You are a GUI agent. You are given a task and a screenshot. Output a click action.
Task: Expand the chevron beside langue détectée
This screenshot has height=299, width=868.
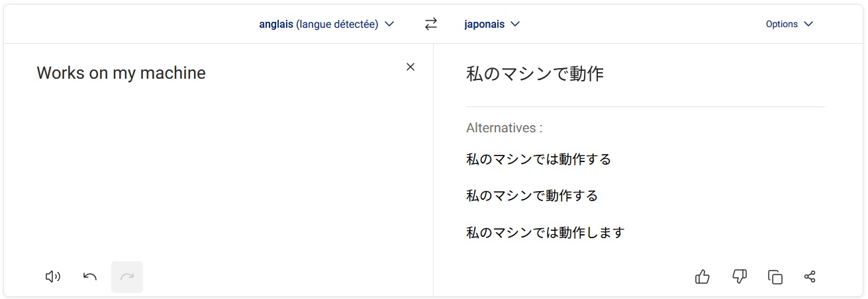(389, 24)
